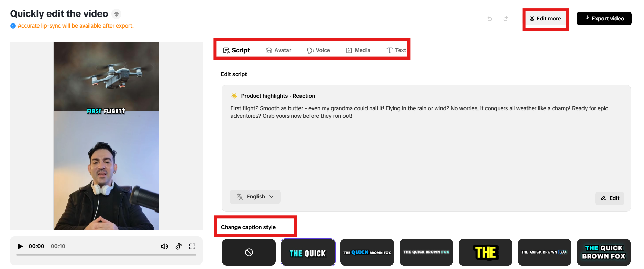The height and width of the screenshot is (269, 644).
Task: Click the redo arrow icon
Action: [506, 19]
